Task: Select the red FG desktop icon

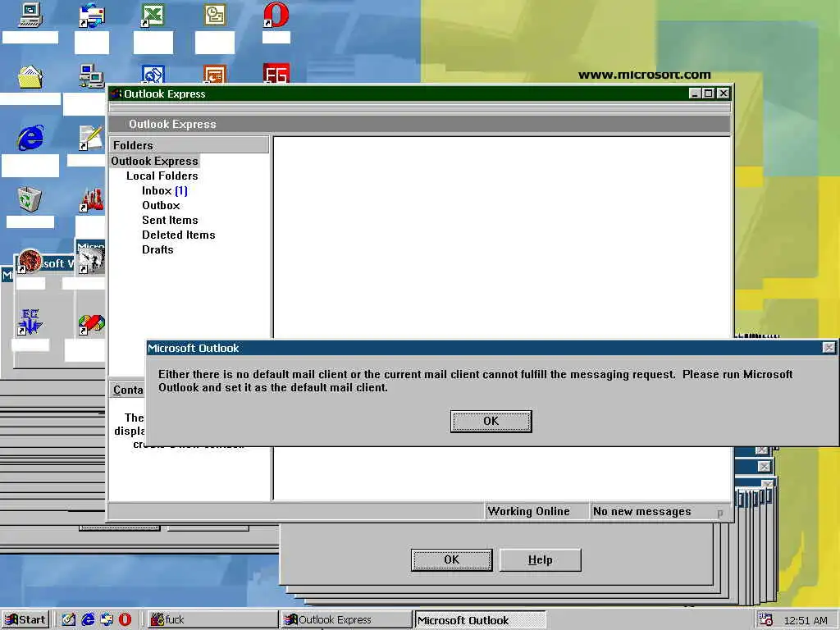Action: point(276,73)
